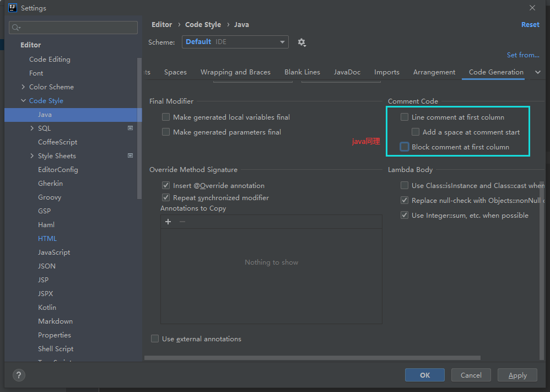
Task: Click the OK button
Action: pyautogui.click(x=425, y=375)
